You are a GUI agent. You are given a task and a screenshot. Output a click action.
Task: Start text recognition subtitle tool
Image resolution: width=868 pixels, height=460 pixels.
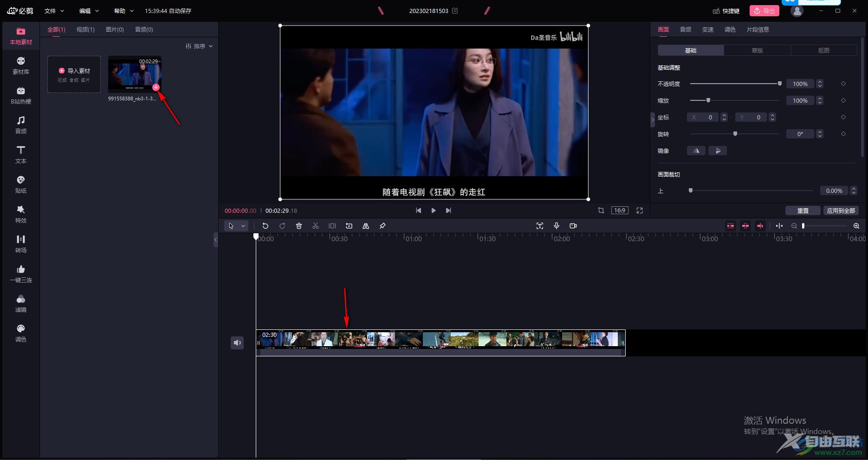click(x=540, y=226)
